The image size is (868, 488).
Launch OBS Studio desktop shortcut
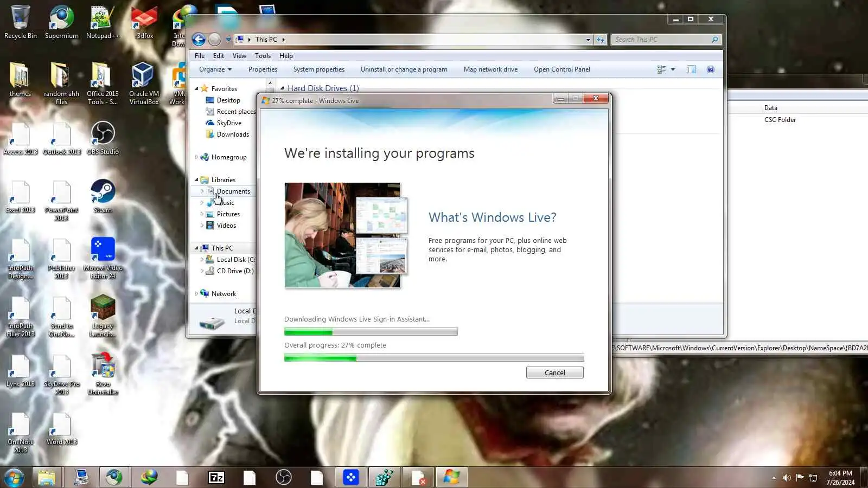103,138
